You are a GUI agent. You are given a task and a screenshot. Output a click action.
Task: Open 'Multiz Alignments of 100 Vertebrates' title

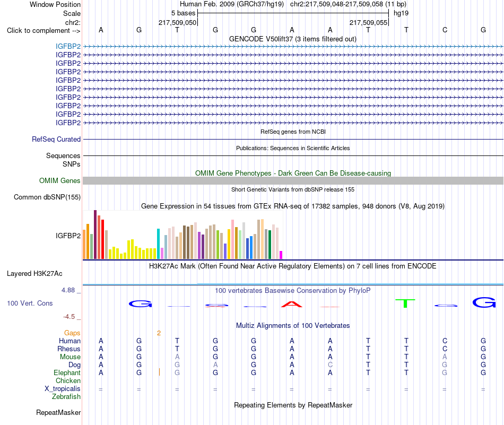[x=293, y=325]
